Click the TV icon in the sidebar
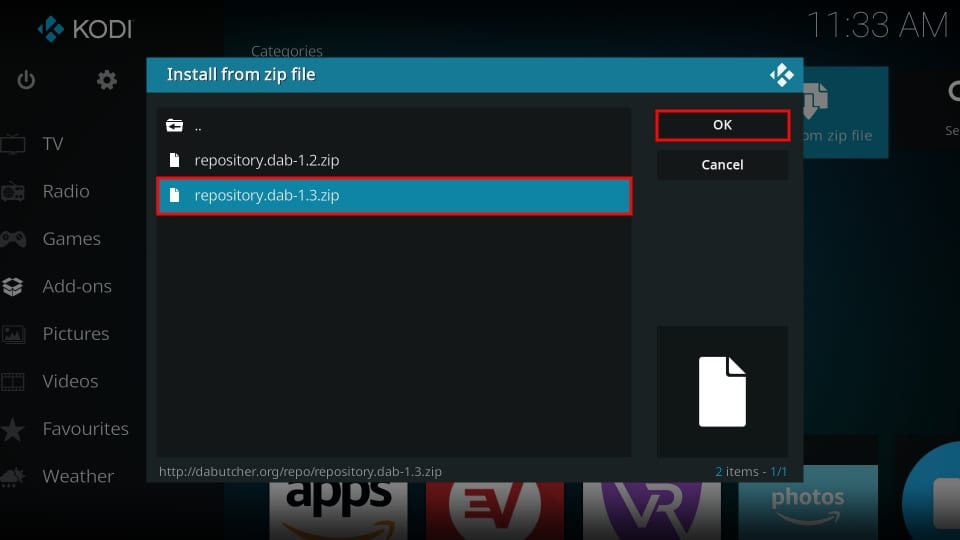Image resolution: width=960 pixels, height=540 pixels. (13, 144)
